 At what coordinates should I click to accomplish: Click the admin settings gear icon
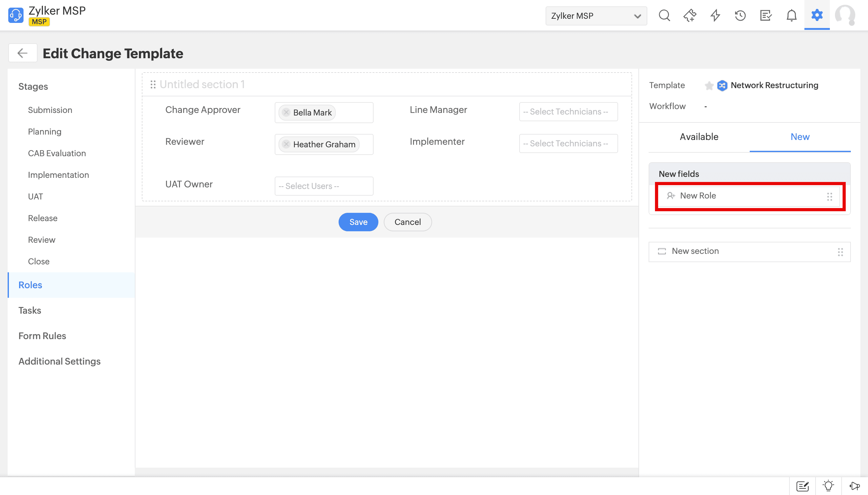click(817, 15)
